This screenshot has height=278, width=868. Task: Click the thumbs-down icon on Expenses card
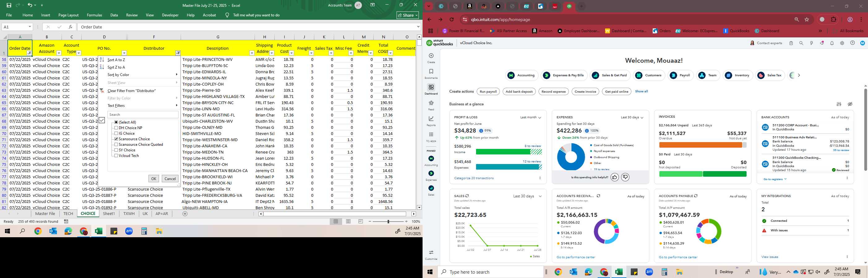pyautogui.click(x=625, y=177)
